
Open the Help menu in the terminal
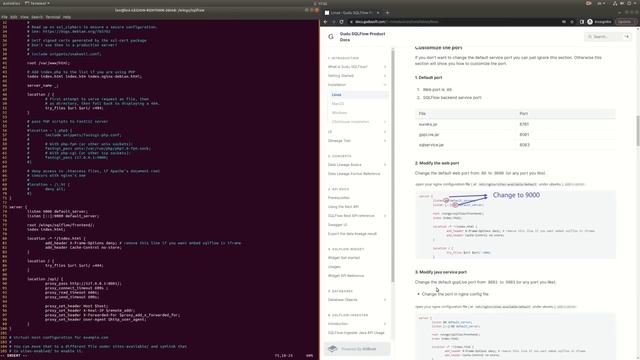(67, 17)
